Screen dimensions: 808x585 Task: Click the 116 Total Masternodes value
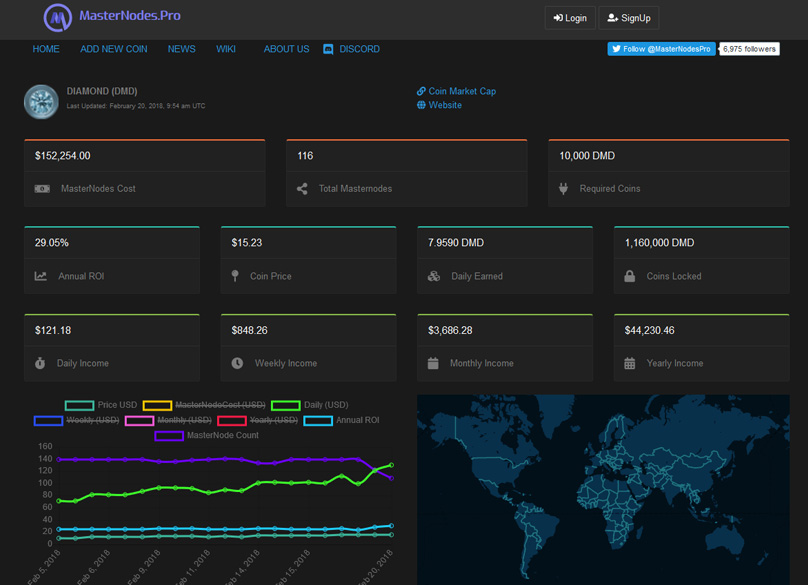click(305, 156)
